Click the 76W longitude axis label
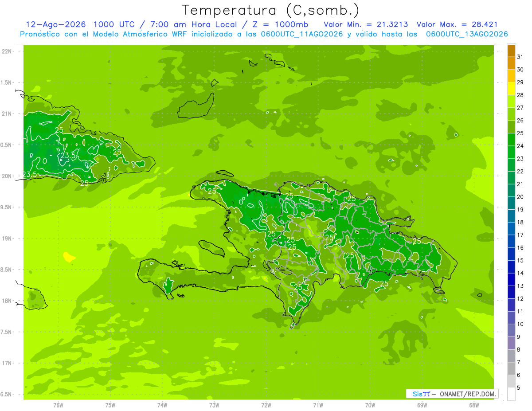This screenshot has height=411, width=532. pos(58,405)
